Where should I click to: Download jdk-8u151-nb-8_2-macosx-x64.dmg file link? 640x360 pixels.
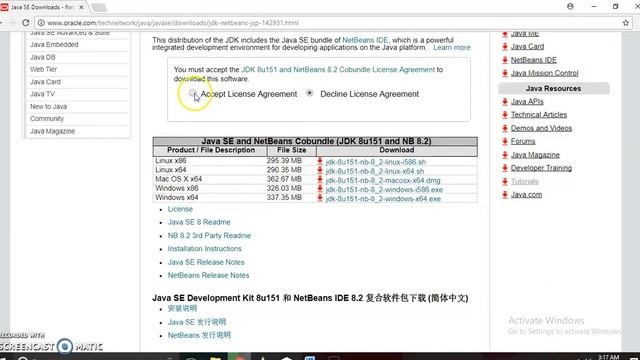point(383,180)
